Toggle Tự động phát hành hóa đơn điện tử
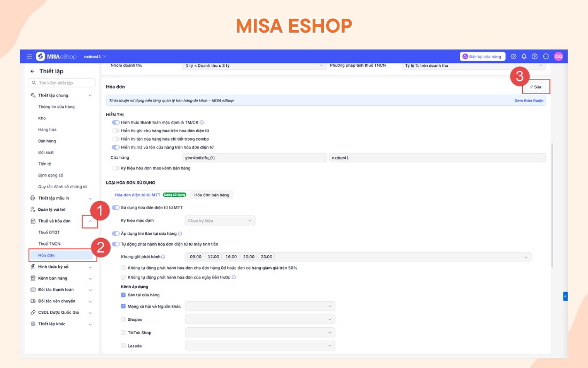Image resolution: width=588 pixels, height=368 pixels. pos(115,244)
